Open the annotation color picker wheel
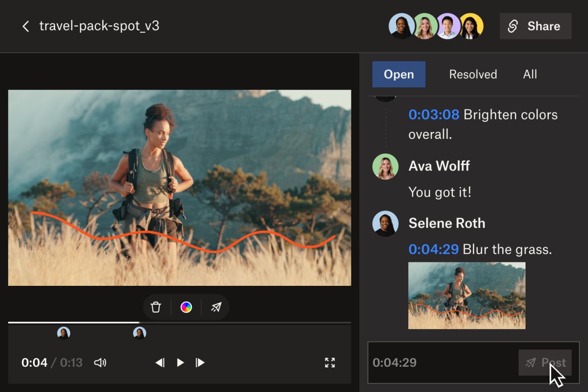588x392 pixels. tap(186, 307)
